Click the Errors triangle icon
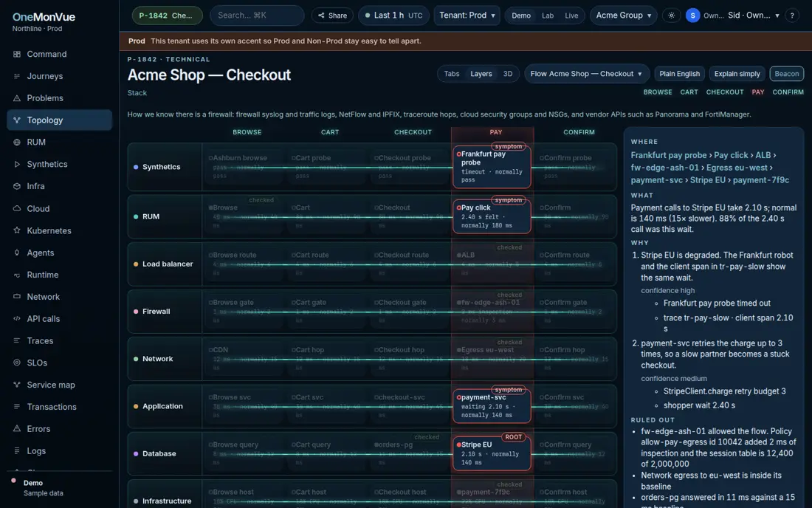 click(x=16, y=429)
